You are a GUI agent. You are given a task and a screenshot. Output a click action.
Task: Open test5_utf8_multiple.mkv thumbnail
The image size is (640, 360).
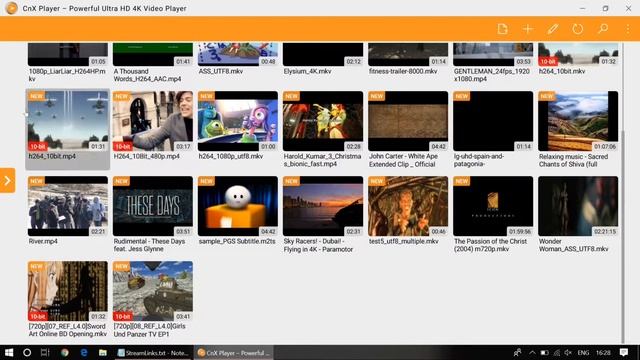tap(408, 206)
